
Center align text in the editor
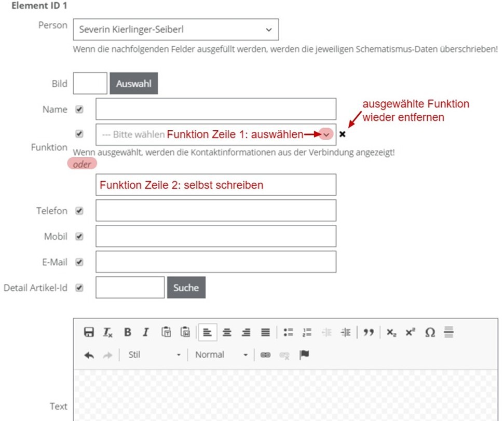[227, 332]
